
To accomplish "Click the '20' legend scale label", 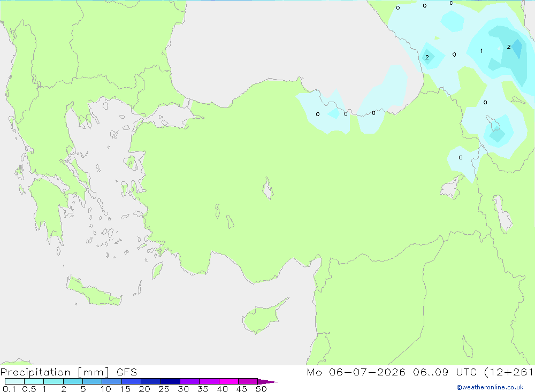I will 144,389.
